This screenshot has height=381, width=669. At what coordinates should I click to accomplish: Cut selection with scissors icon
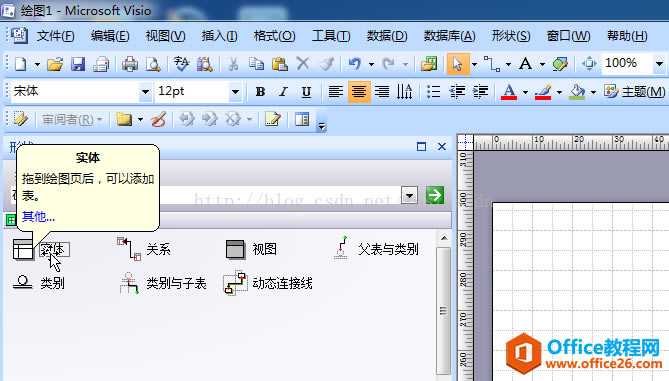233,64
